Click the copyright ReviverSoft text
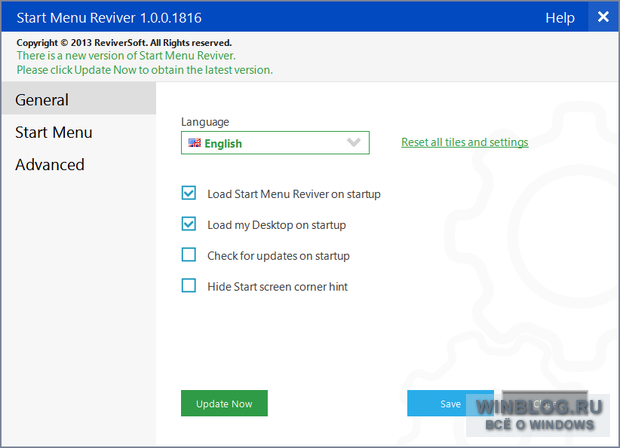 point(124,43)
